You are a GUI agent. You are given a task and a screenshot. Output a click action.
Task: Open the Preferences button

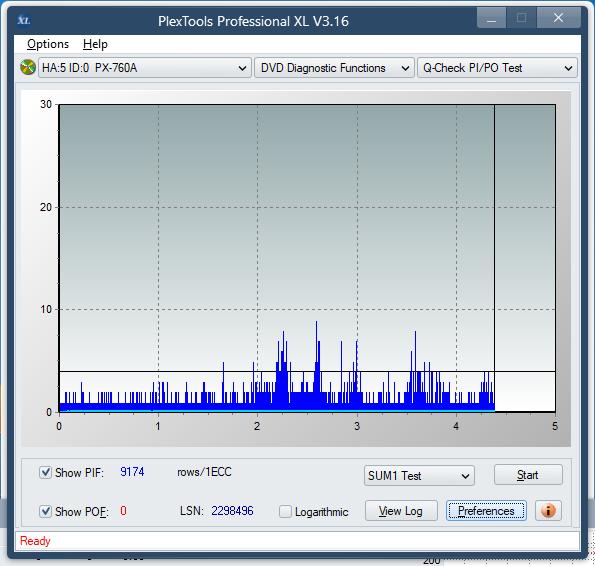click(486, 511)
